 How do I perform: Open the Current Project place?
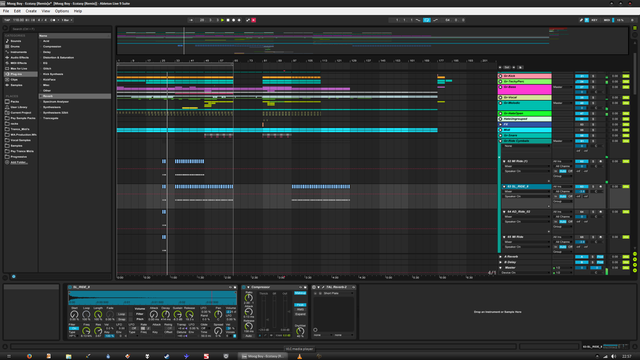20,113
